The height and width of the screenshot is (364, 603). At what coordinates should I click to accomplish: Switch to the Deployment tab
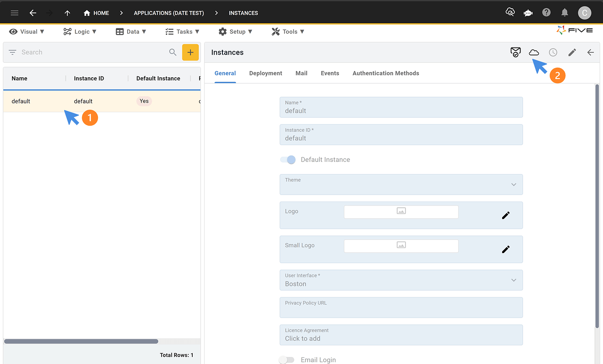[x=265, y=73]
